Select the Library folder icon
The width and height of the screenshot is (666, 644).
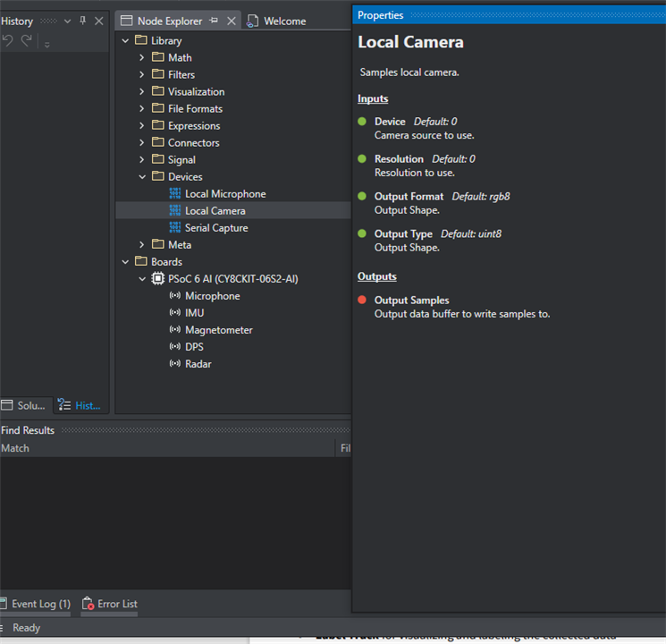click(x=141, y=40)
